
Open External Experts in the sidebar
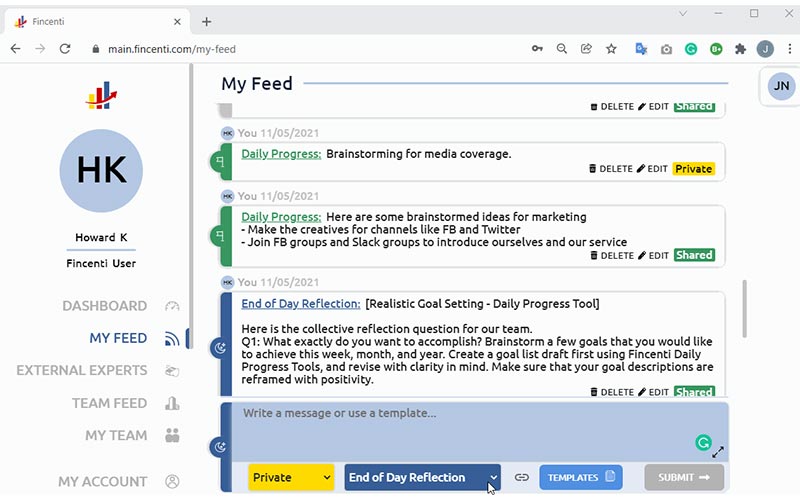(82, 370)
